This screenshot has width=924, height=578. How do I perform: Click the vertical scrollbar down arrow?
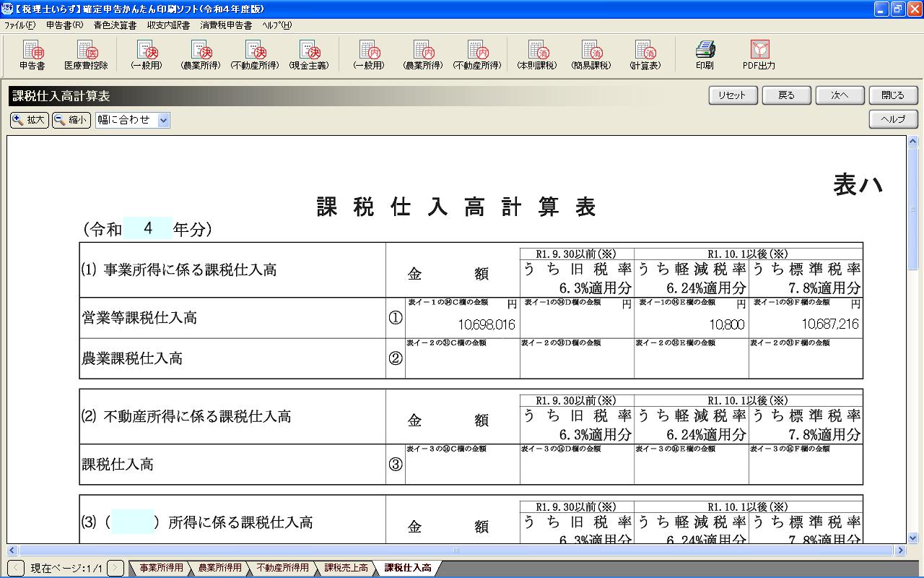tap(912, 538)
